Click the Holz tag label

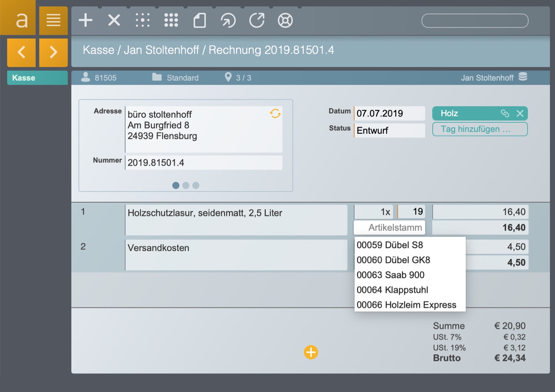(449, 113)
